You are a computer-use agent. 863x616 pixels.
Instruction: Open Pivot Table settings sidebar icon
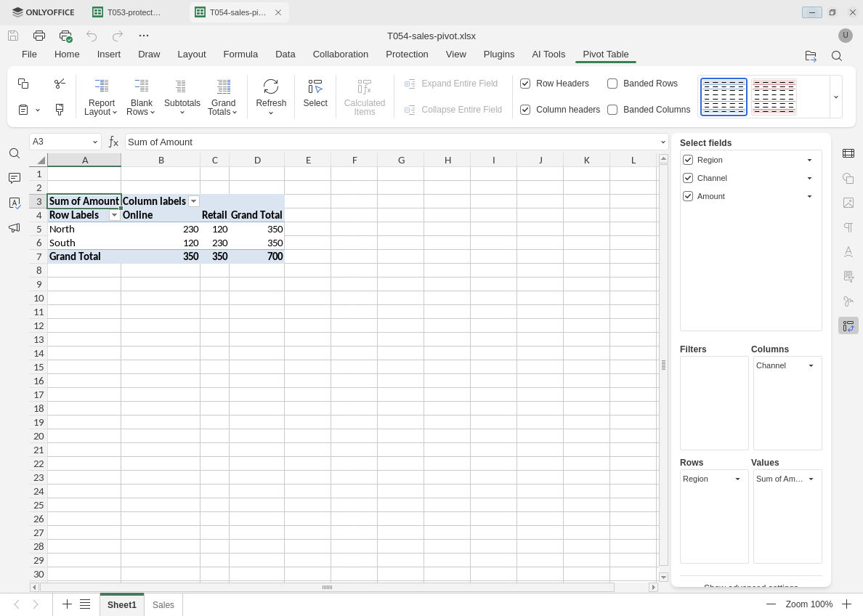[848, 326]
